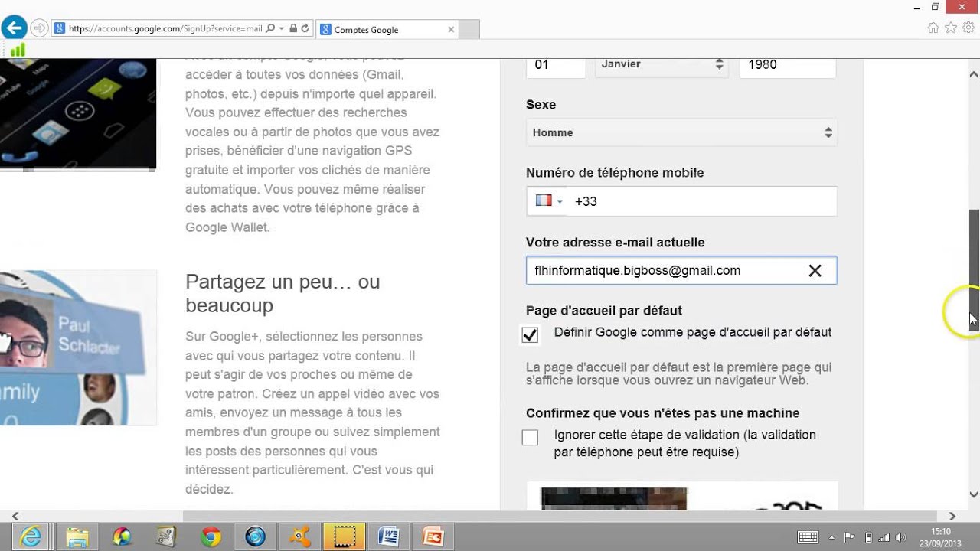Clear the e-mail field with the X
This screenshot has width=980, height=551.
tap(815, 271)
